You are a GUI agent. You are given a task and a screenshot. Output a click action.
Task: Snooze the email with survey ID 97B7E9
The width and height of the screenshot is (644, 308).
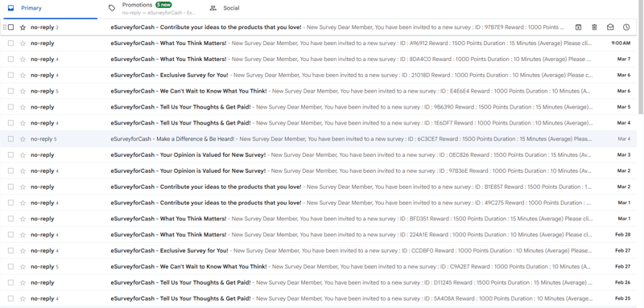pyautogui.click(x=626, y=27)
